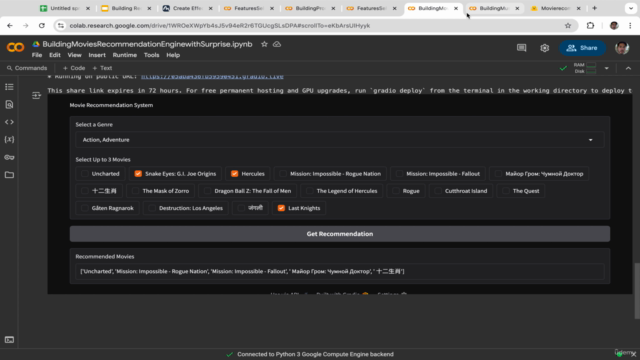Open Colab settings gear icon

pos(544,48)
